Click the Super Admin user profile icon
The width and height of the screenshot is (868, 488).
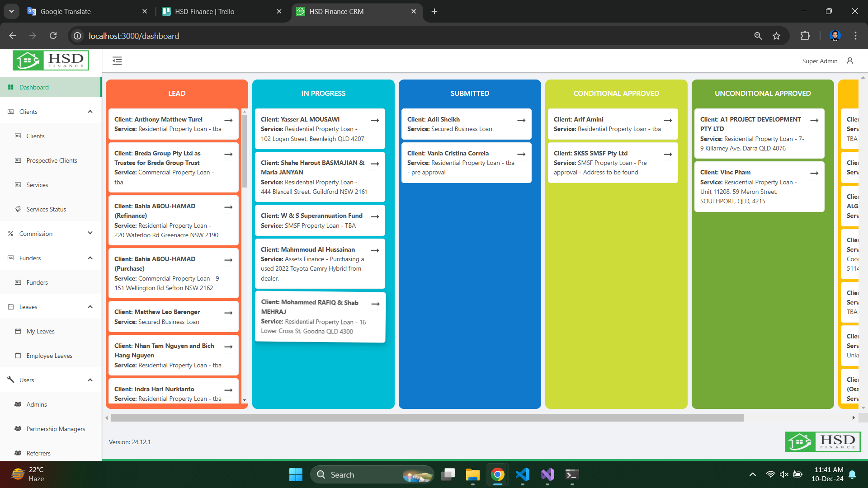point(850,61)
